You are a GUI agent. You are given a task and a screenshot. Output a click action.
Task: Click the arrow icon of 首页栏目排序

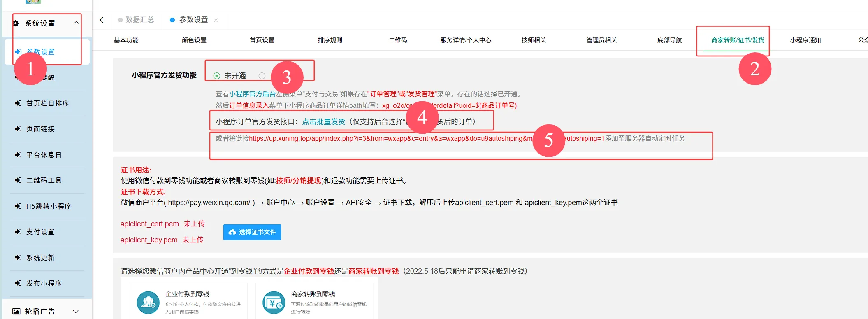click(18, 103)
